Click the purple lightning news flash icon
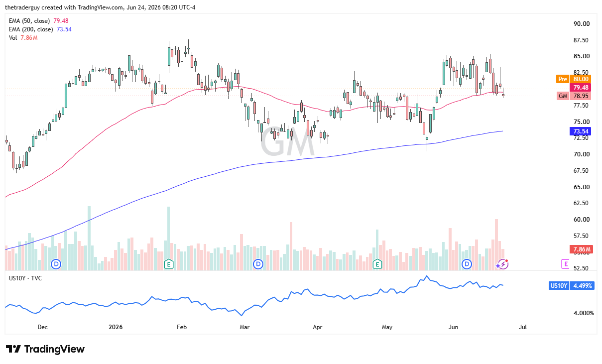 pos(502,264)
